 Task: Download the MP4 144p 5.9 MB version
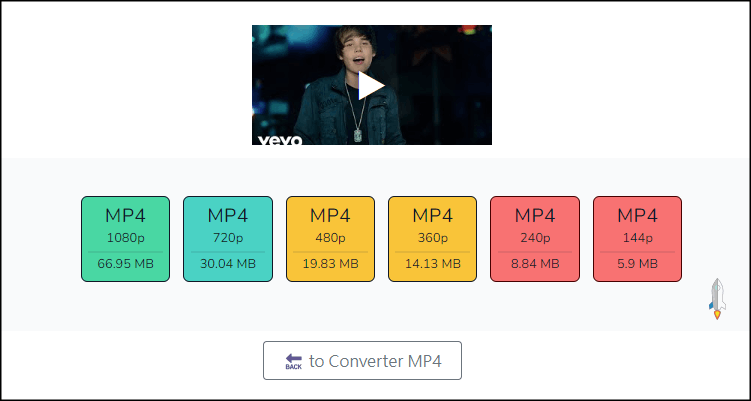637,239
